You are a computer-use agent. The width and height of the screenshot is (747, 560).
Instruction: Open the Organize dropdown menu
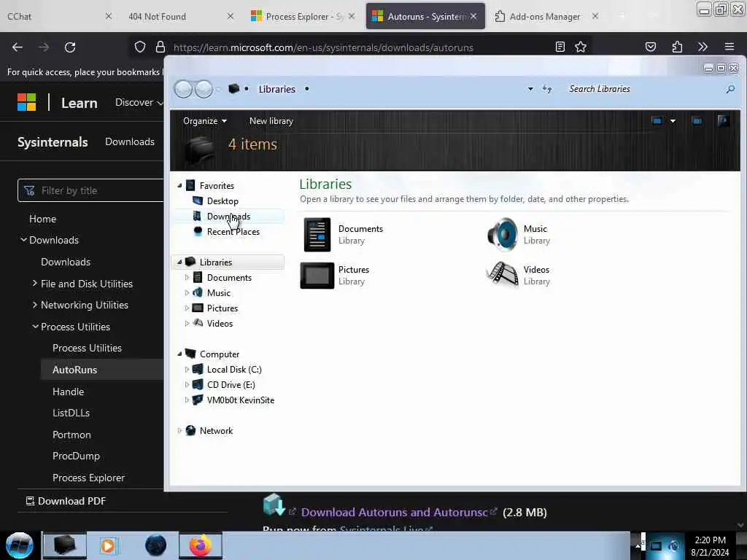tap(205, 121)
